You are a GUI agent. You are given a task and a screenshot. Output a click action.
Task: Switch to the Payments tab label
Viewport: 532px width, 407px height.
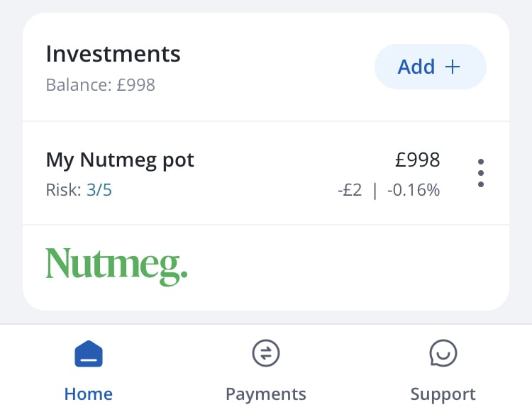pos(266,394)
